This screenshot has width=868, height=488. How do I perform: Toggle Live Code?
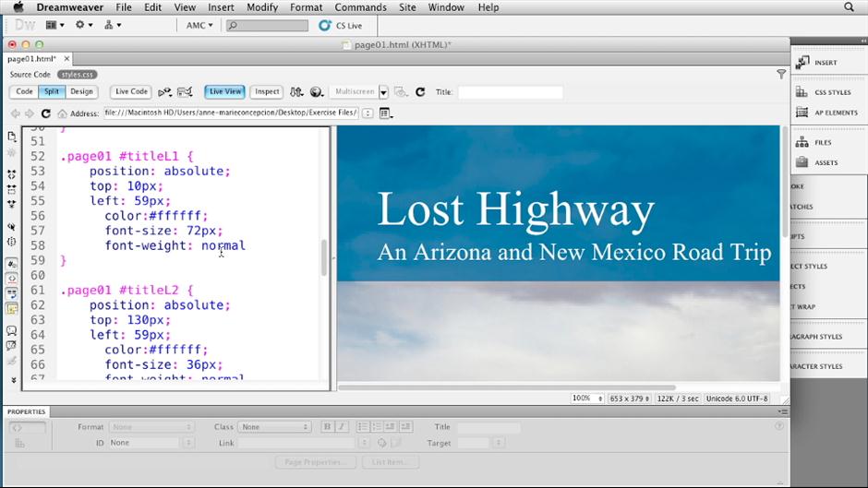click(x=131, y=92)
